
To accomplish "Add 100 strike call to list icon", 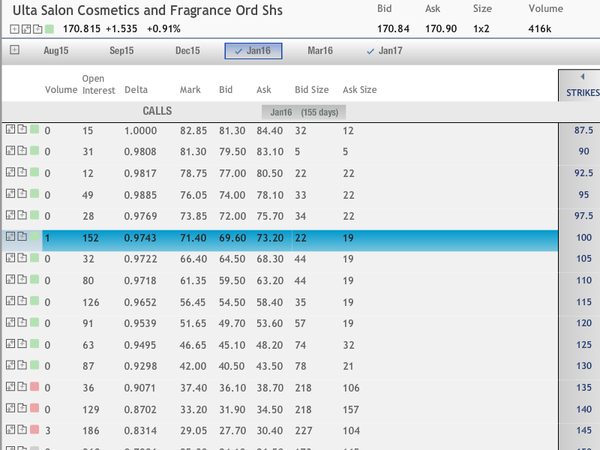I will click(x=22, y=236).
